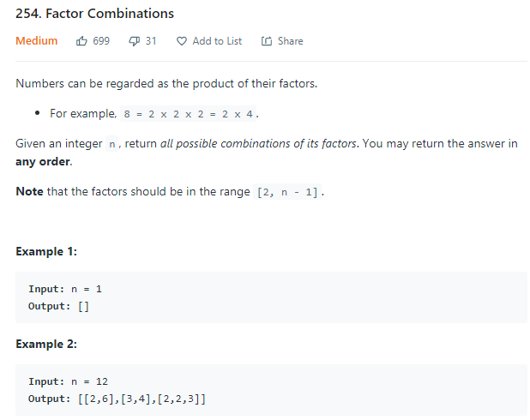Screen dimensions: 530x420
Task: Click the Medium difficulty label
Action: (37, 41)
